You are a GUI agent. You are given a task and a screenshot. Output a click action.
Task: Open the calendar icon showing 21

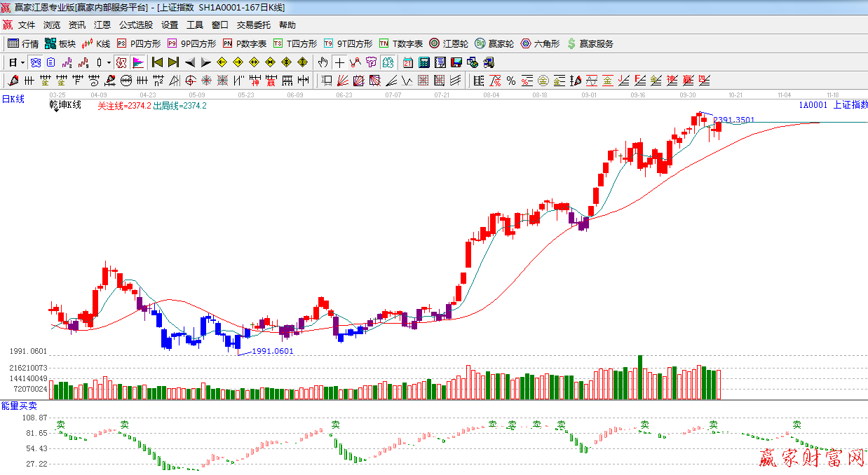point(407,62)
